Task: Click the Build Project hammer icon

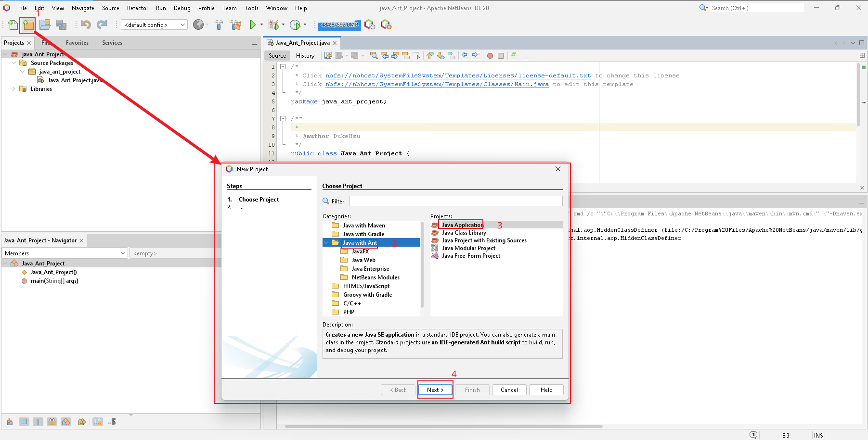Action: click(219, 25)
